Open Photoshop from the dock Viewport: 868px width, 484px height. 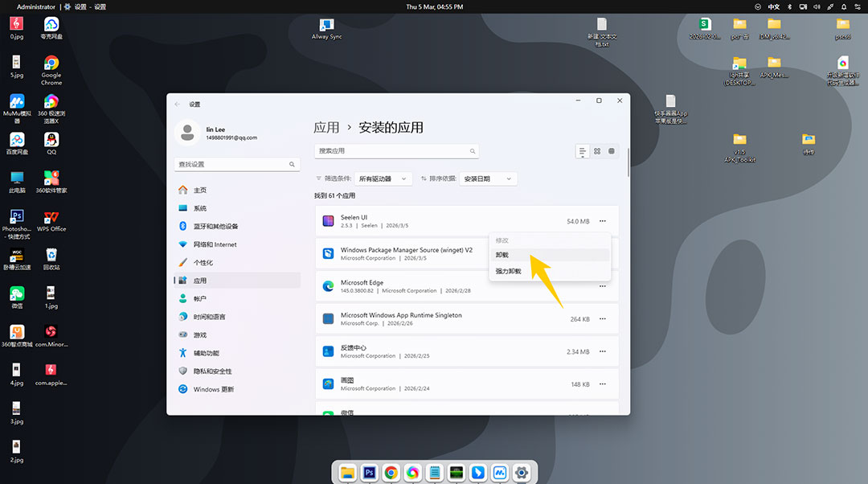[369, 473]
